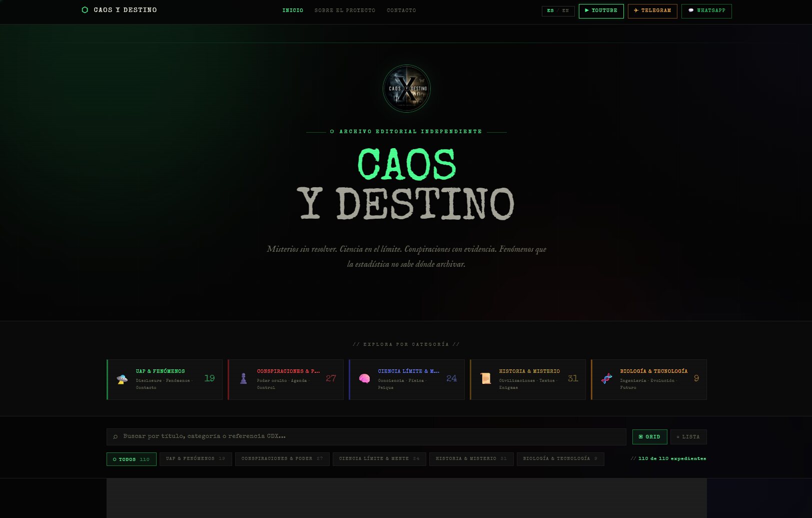Focus the Buscar por título search field

tap(366, 437)
